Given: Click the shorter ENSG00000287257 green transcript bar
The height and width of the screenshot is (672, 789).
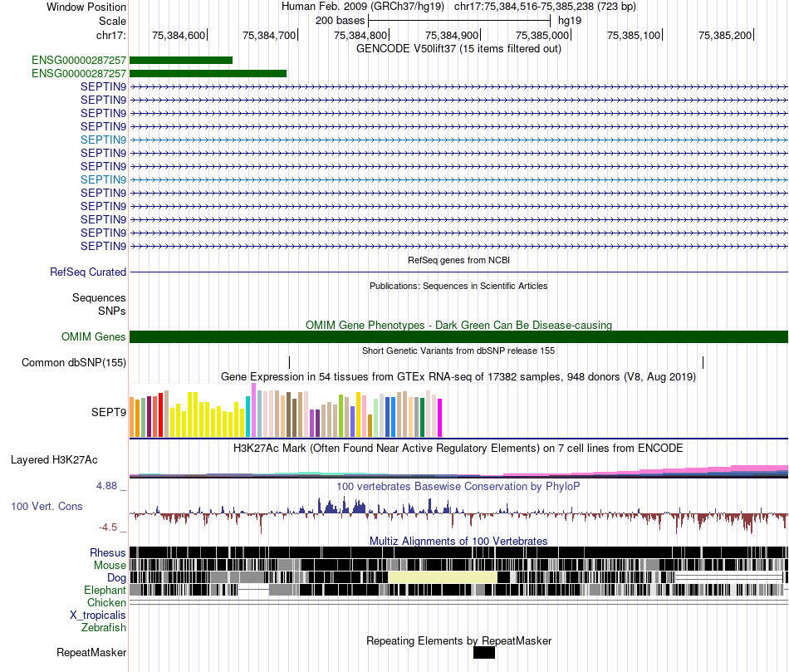Looking at the screenshot, I should pos(181,61).
